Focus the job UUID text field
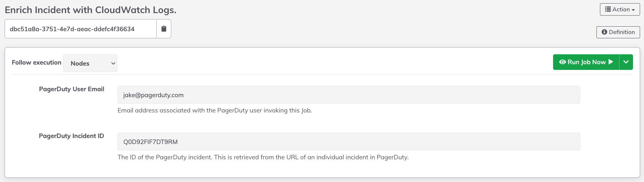 coord(81,29)
